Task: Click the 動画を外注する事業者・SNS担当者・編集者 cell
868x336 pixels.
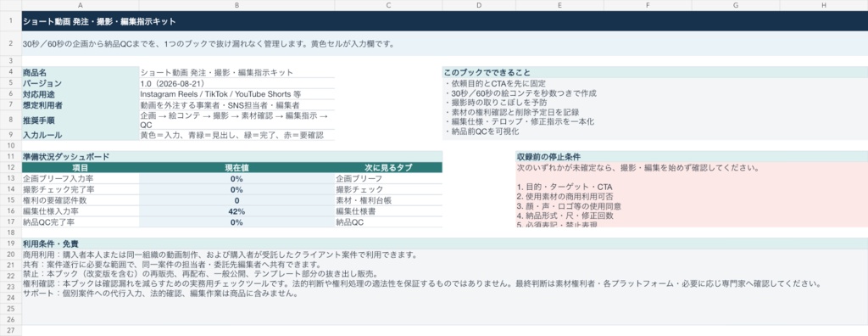Action: pos(237,105)
